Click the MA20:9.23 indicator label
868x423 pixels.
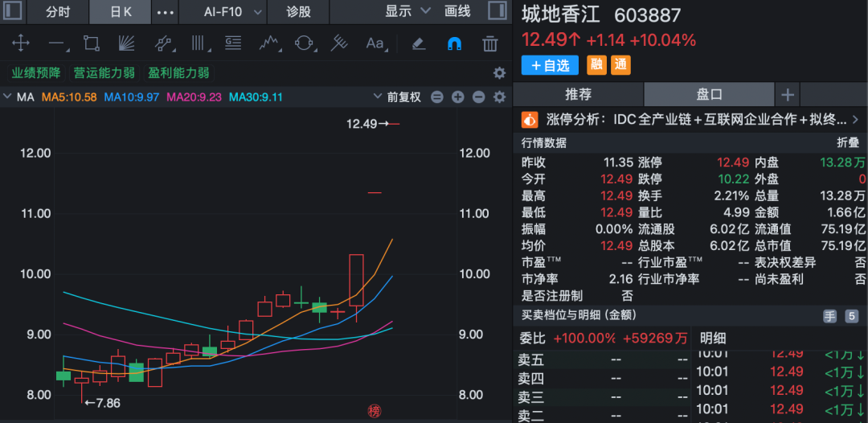(x=194, y=97)
